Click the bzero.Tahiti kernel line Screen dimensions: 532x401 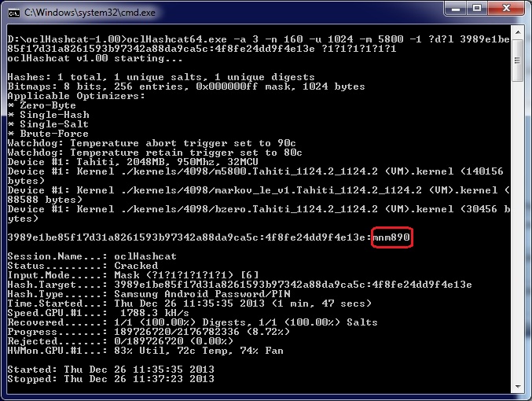(259, 214)
